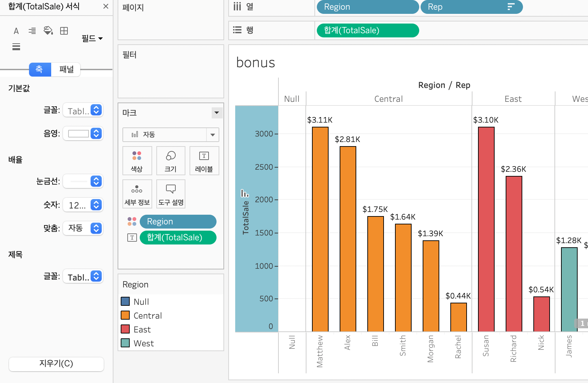Switch to the 패널 (Pane) tab

point(66,70)
